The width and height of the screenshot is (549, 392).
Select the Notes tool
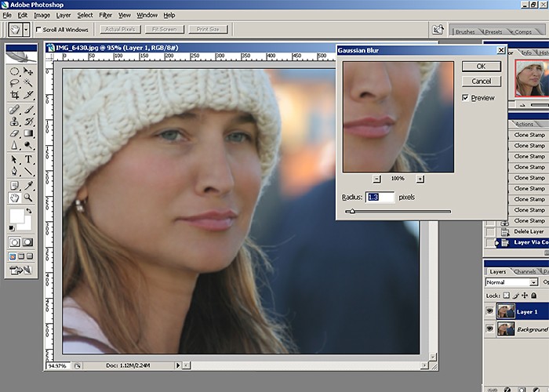tap(14, 186)
